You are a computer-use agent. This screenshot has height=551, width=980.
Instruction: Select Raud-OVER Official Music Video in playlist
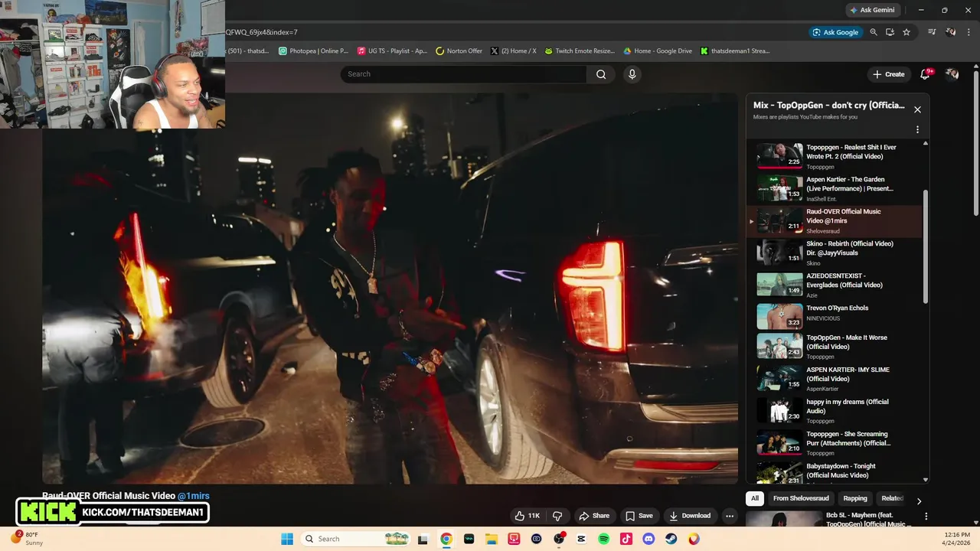835,220
